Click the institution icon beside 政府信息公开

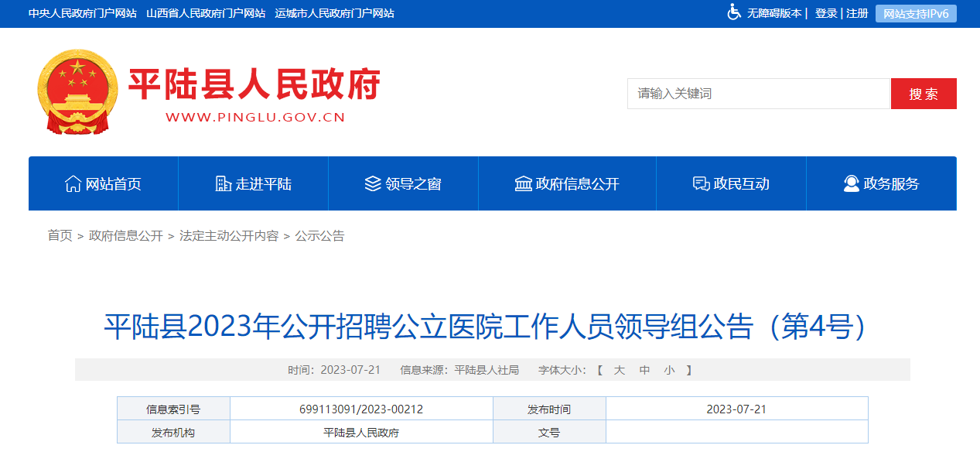coord(523,184)
